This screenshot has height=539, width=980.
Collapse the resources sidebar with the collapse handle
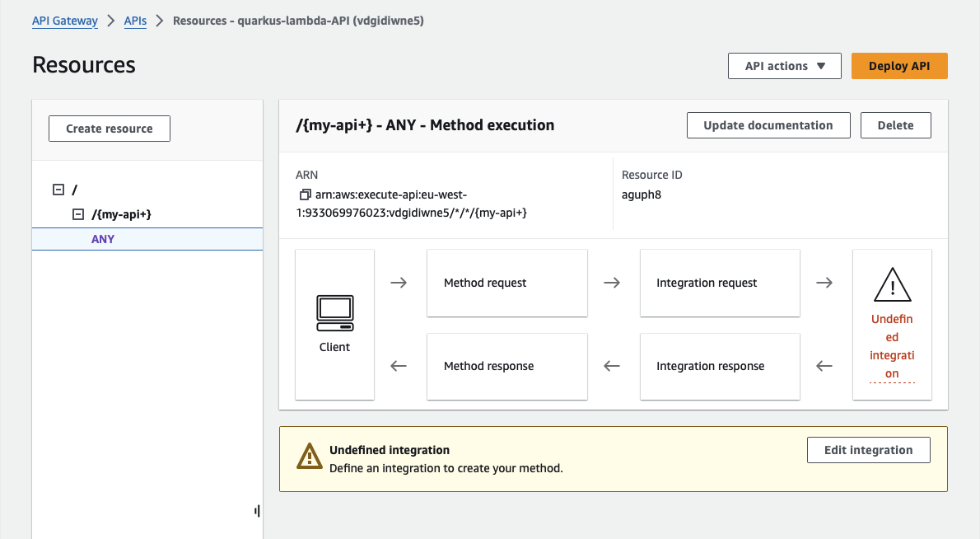click(x=256, y=510)
